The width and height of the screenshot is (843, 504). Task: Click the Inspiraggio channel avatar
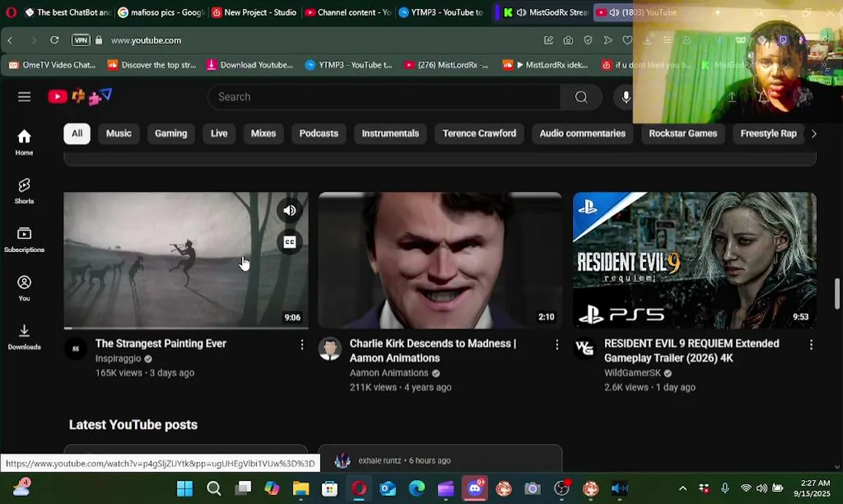pyautogui.click(x=75, y=348)
